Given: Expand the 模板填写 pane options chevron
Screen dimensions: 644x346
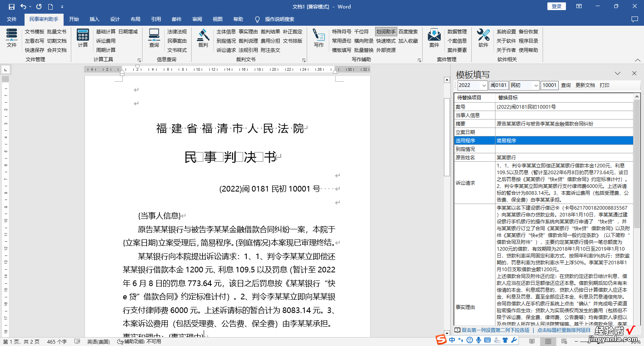Looking at the screenshot, I should pos(617,73).
